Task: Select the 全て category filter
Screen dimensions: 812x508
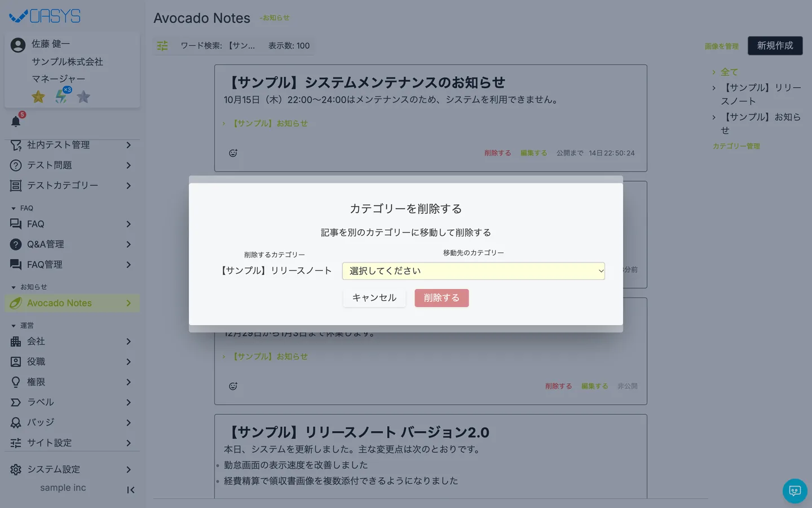Action: click(x=729, y=72)
